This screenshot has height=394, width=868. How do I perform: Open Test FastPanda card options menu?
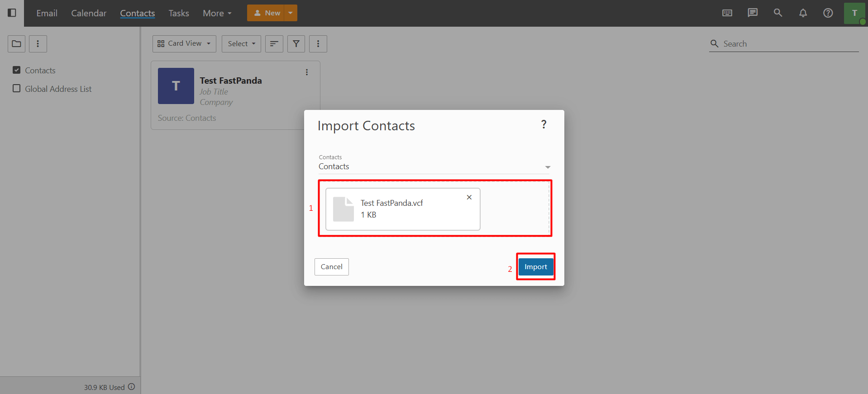point(307,72)
